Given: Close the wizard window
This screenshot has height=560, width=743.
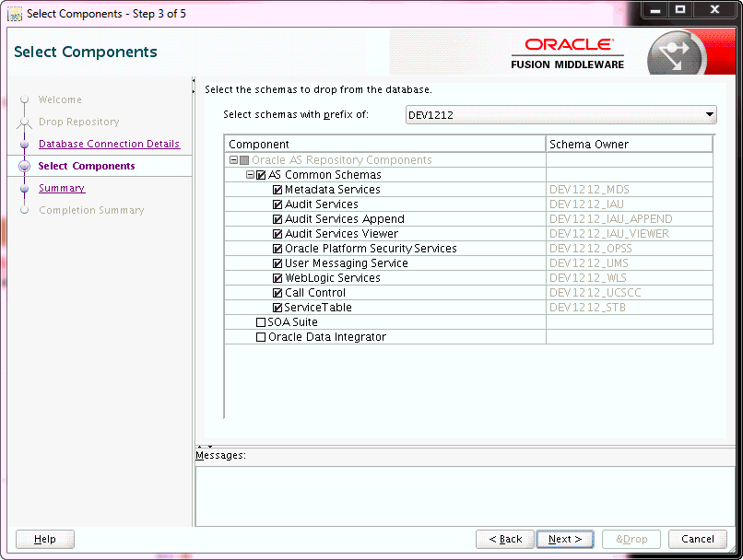Looking at the screenshot, I should (715, 10).
